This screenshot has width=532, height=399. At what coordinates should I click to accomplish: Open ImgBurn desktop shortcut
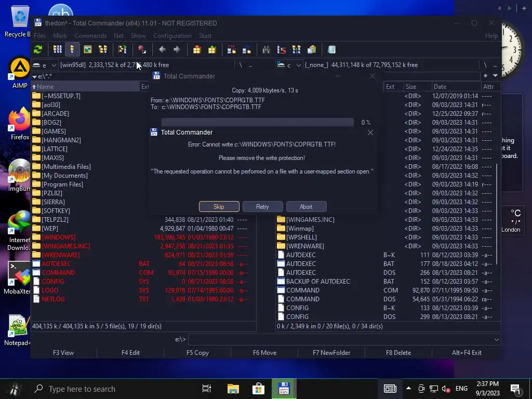[19, 175]
